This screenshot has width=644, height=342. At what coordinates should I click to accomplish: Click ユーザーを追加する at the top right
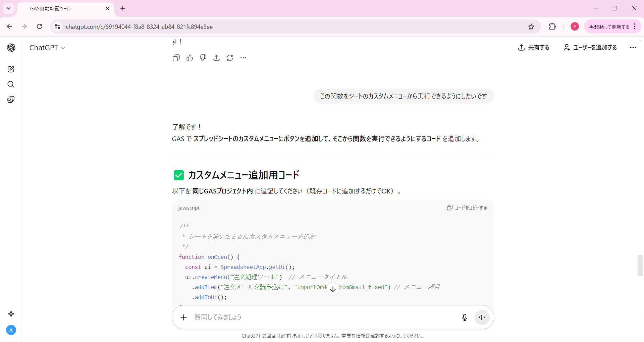(x=590, y=48)
